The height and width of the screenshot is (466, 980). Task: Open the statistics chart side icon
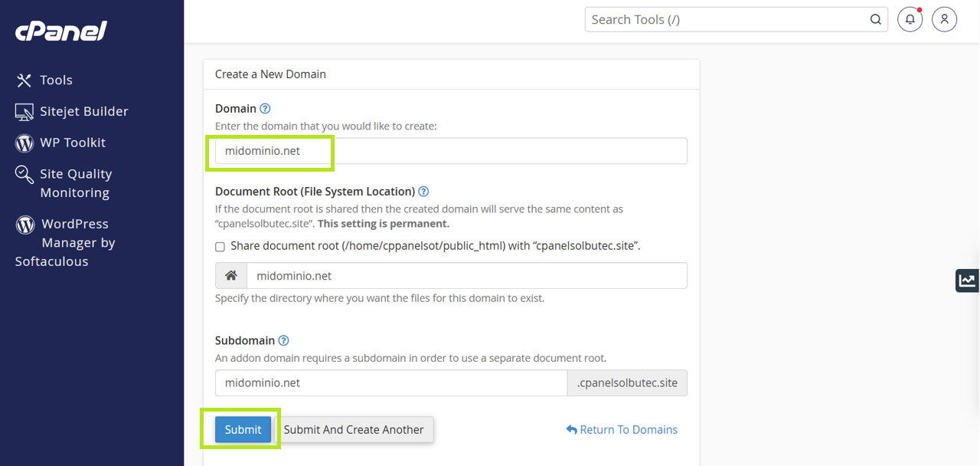click(x=967, y=281)
